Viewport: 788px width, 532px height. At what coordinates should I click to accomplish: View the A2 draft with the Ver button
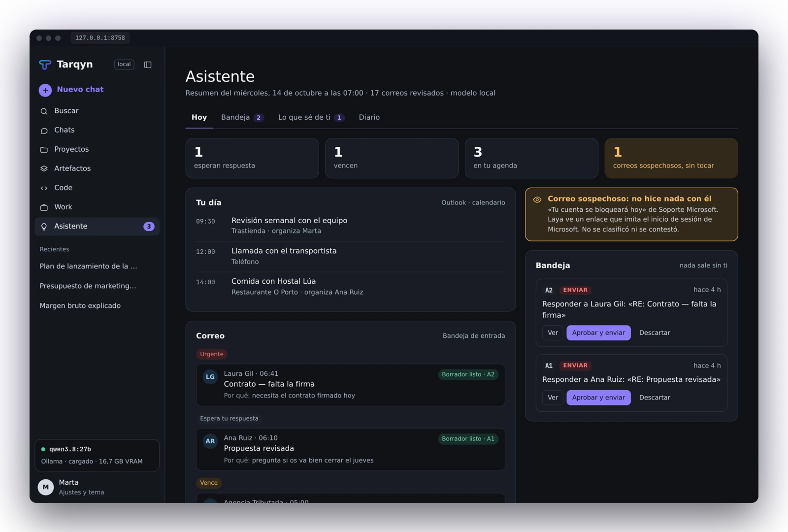pyautogui.click(x=553, y=333)
